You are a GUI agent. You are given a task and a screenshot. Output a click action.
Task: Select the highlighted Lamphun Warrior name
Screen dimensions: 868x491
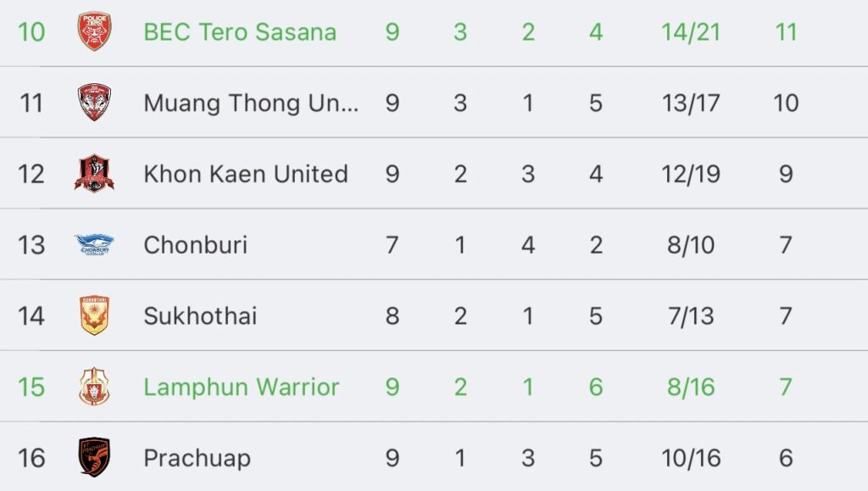tap(242, 387)
